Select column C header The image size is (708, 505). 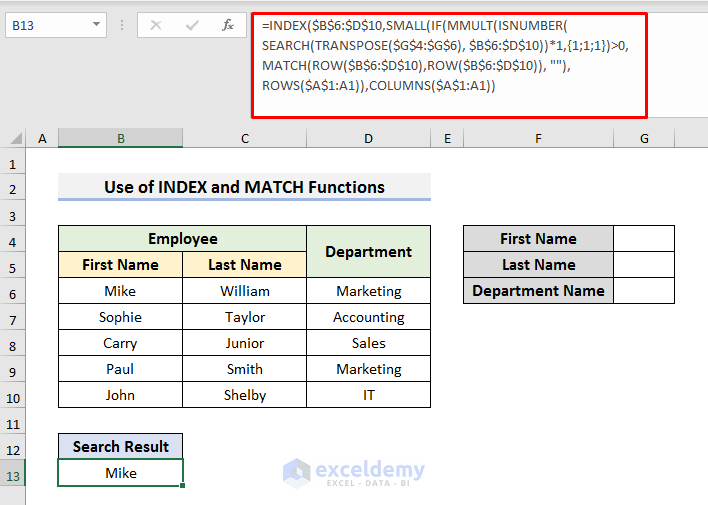[245, 138]
